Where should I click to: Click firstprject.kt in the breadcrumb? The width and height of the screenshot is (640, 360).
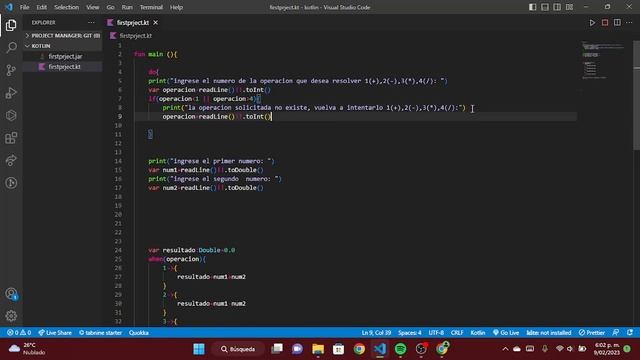coord(136,36)
